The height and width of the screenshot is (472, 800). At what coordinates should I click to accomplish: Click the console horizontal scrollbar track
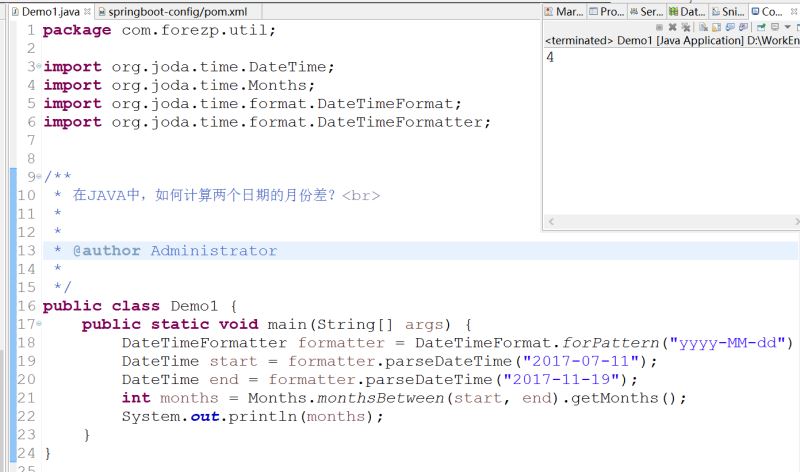[673, 221]
